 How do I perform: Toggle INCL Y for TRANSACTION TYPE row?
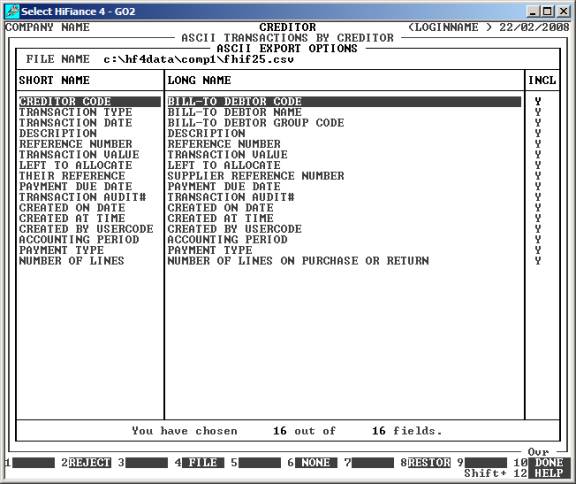tap(538, 112)
